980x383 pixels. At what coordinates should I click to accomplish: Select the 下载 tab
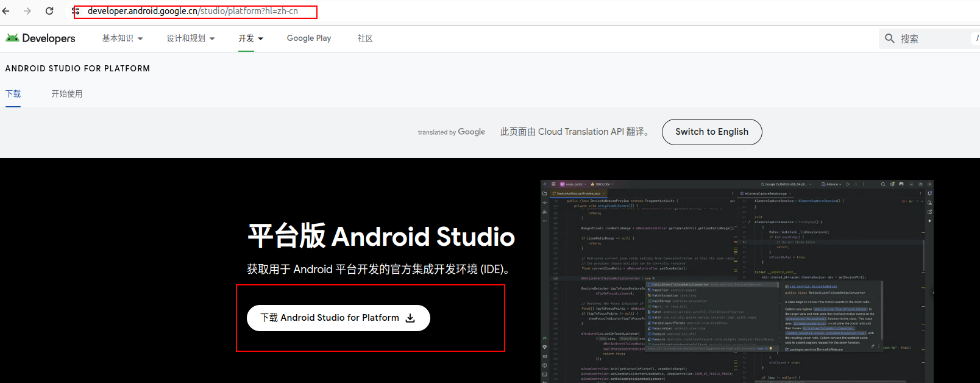(x=13, y=94)
